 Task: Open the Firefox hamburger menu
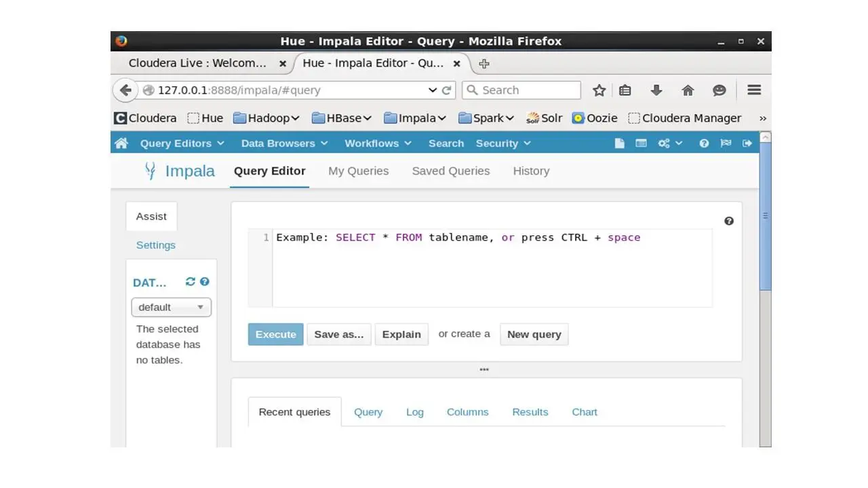(754, 90)
